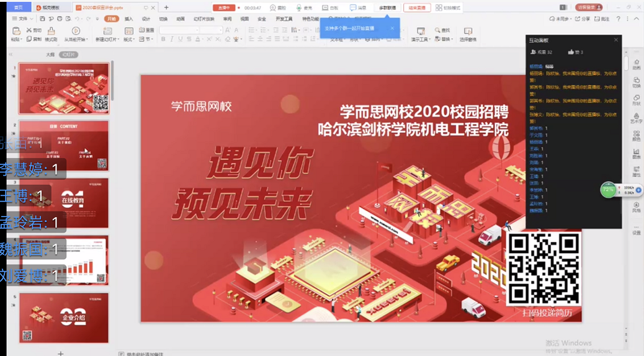Screen dimensions: 644x356
Task: Click the microphone icon in live bar
Action: (x=298, y=8)
